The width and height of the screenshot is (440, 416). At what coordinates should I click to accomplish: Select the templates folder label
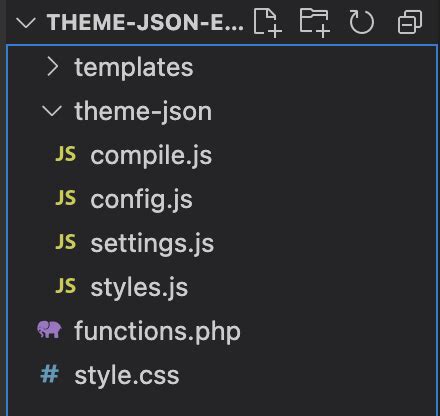click(134, 67)
